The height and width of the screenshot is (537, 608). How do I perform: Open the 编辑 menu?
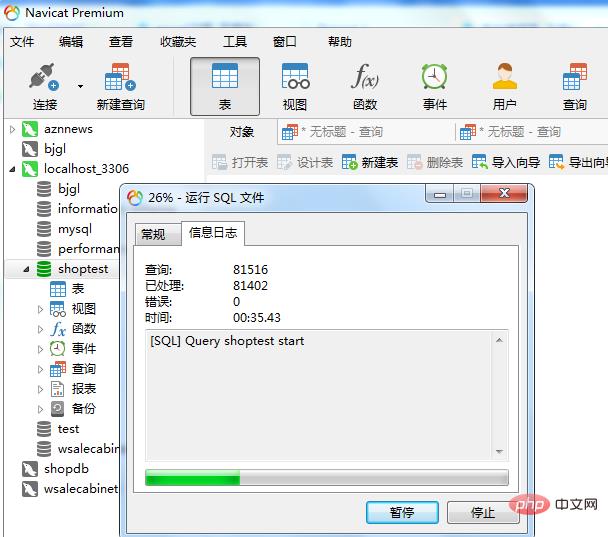pyautogui.click(x=71, y=41)
